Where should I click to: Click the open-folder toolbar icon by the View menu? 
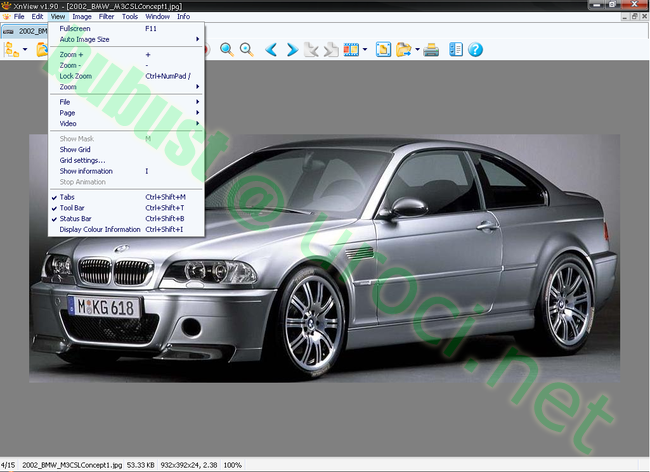42,50
